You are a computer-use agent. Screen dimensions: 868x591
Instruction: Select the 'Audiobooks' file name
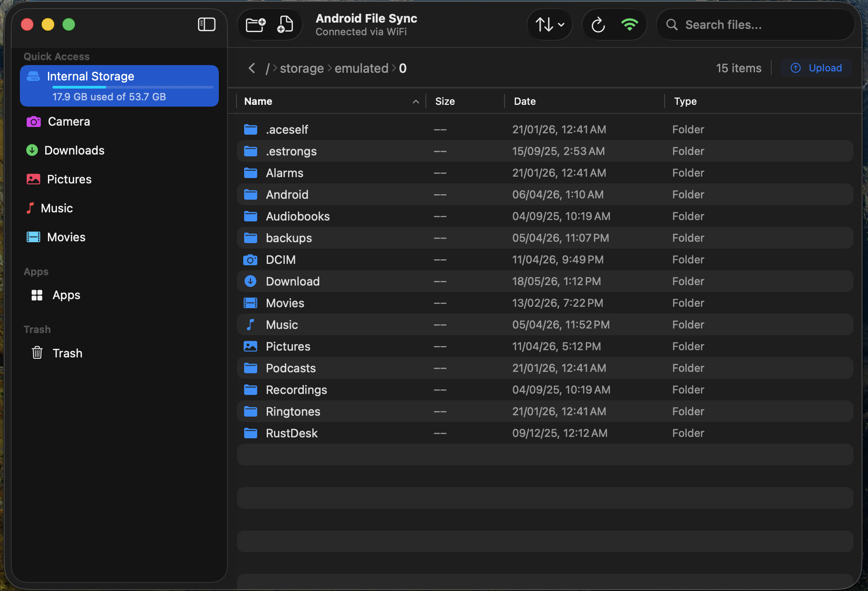(x=298, y=216)
